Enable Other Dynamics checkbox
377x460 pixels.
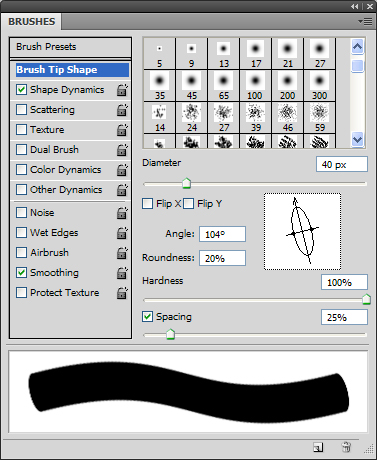pos(21,190)
